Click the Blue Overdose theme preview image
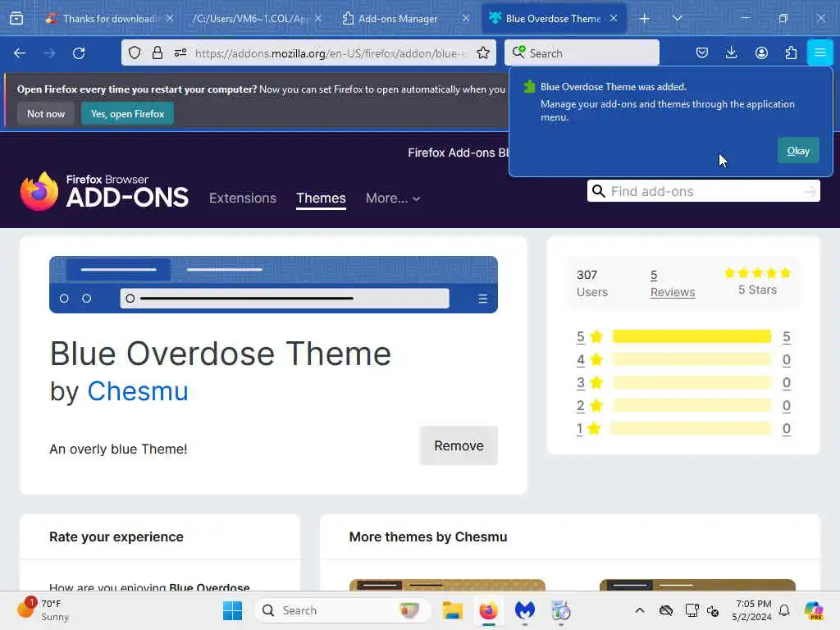Image resolution: width=840 pixels, height=630 pixels. pyautogui.click(x=273, y=285)
